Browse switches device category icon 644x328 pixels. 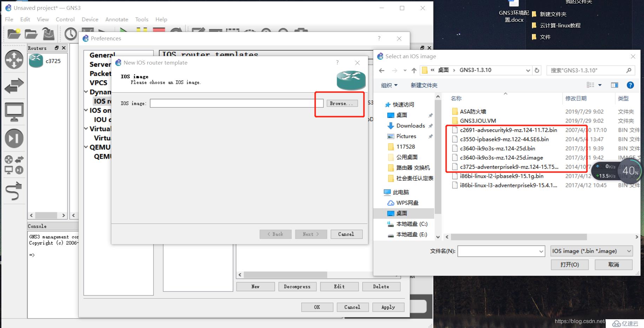click(14, 86)
